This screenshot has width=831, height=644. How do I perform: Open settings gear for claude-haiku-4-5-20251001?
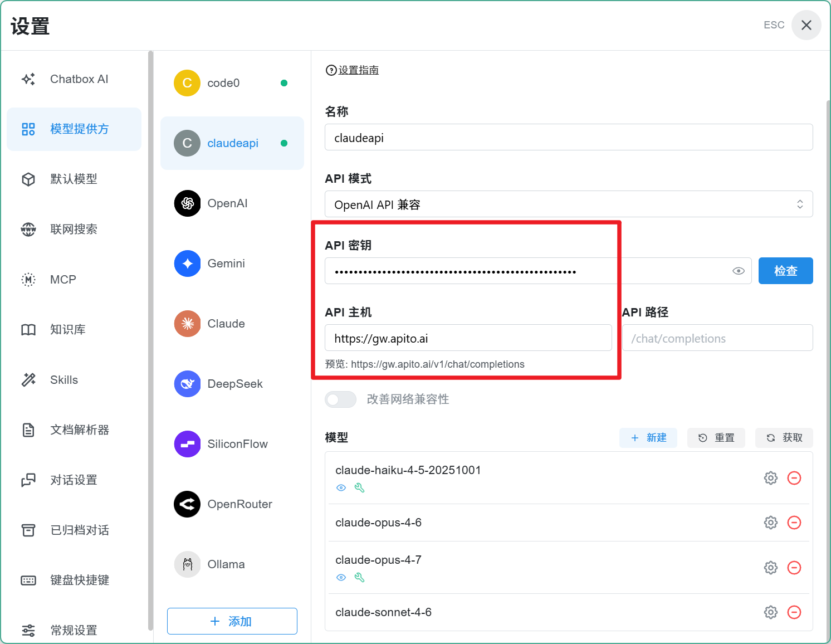point(771,478)
